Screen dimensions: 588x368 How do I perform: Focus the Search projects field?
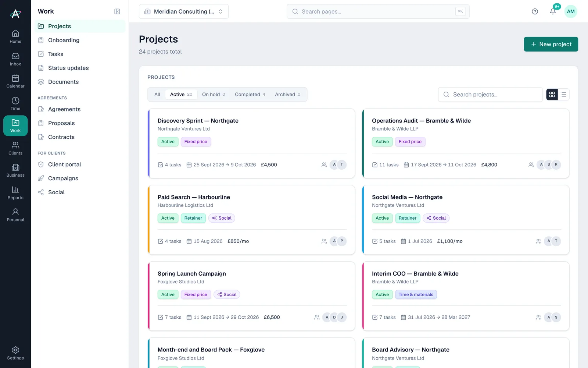(x=490, y=95)
